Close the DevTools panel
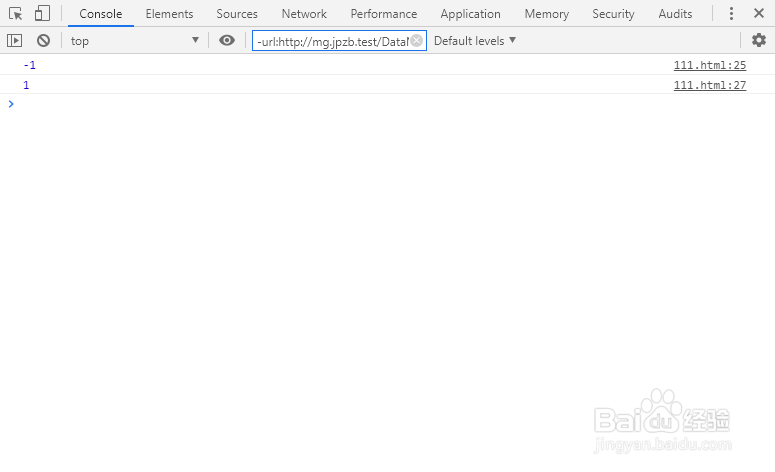The height and width of the screenshot is (472, 775). point(759,13)
